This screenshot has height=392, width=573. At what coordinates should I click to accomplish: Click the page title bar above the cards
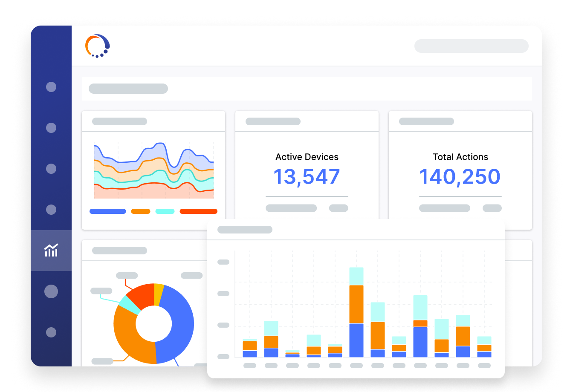(128, 89)
